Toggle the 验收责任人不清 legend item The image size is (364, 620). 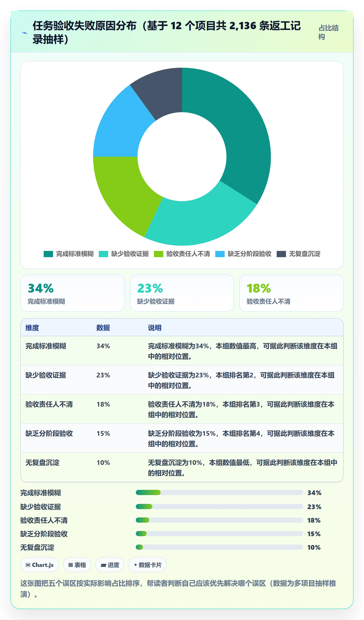pos(182,254)
